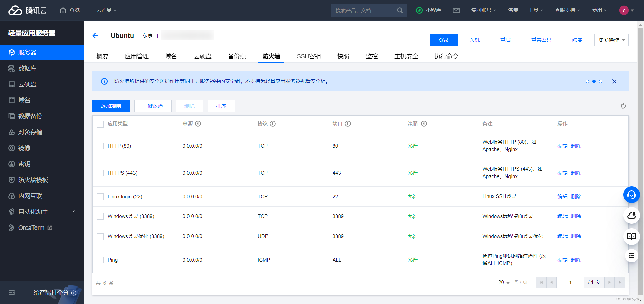The width and height of the screenshot is (644, 304).
Task: Open the documentation book floating icon
Action: [631, 236]
